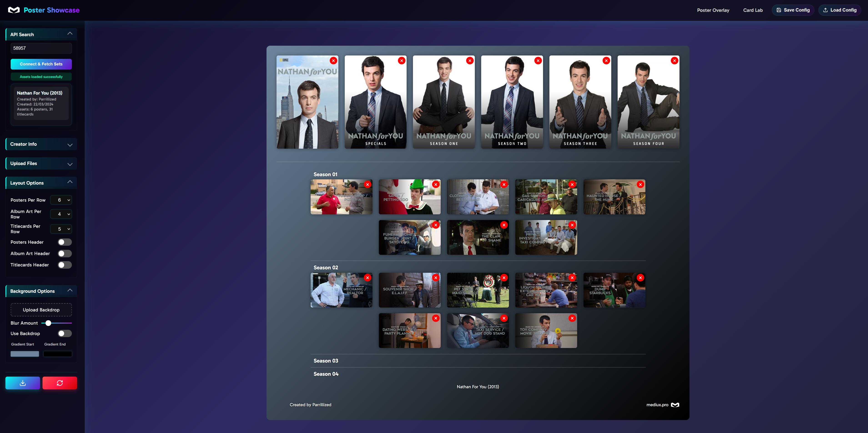Click the Assets loaded successfully status message
The width and height of the screenshot is (868, 433).
(x=41, y=77)
